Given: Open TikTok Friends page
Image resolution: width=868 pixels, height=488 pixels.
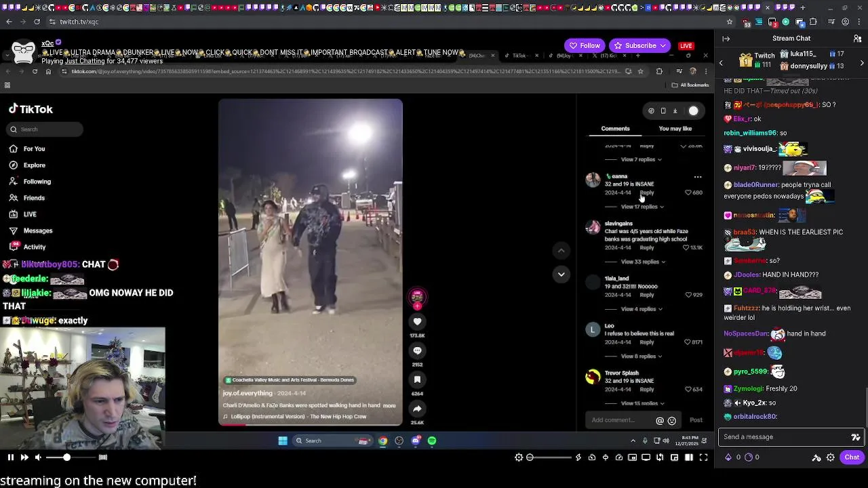Looking at the screenshot, I should (x=27, y=198).
